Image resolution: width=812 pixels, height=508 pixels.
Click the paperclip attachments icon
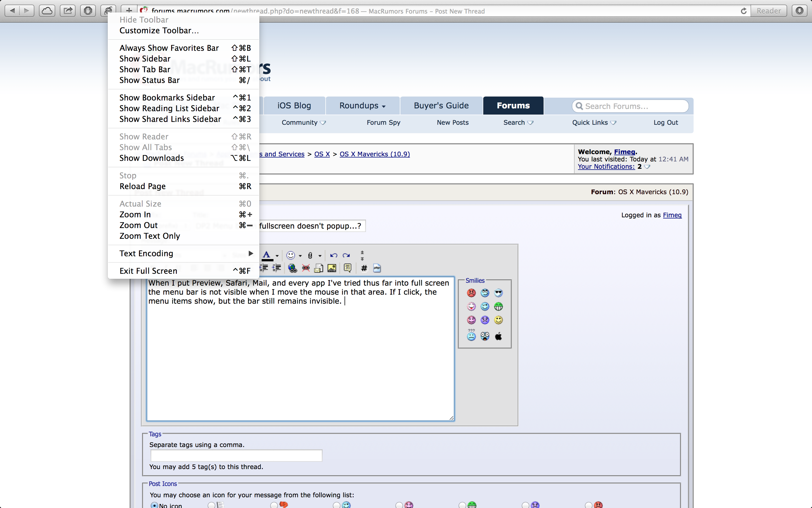coord(310,256)
